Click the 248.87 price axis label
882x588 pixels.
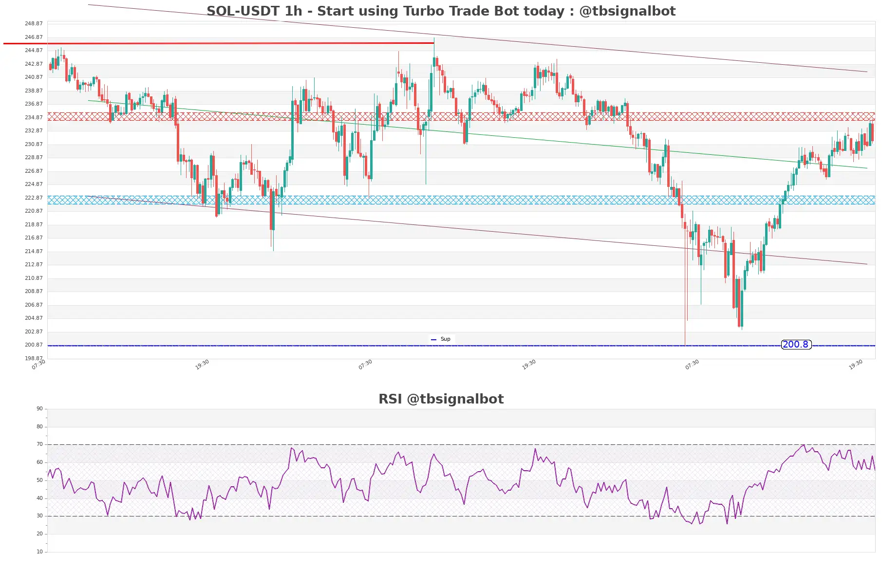34,23
